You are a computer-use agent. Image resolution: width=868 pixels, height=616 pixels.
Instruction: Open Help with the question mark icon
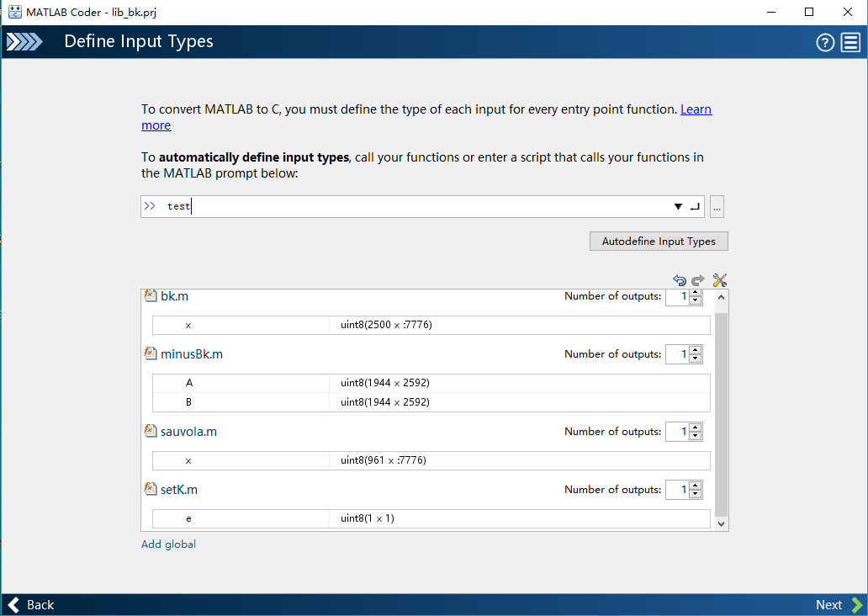tap(824, 41)
